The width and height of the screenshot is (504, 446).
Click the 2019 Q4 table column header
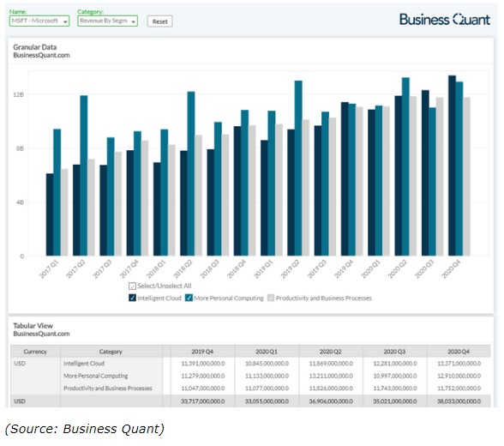point(202,352)
